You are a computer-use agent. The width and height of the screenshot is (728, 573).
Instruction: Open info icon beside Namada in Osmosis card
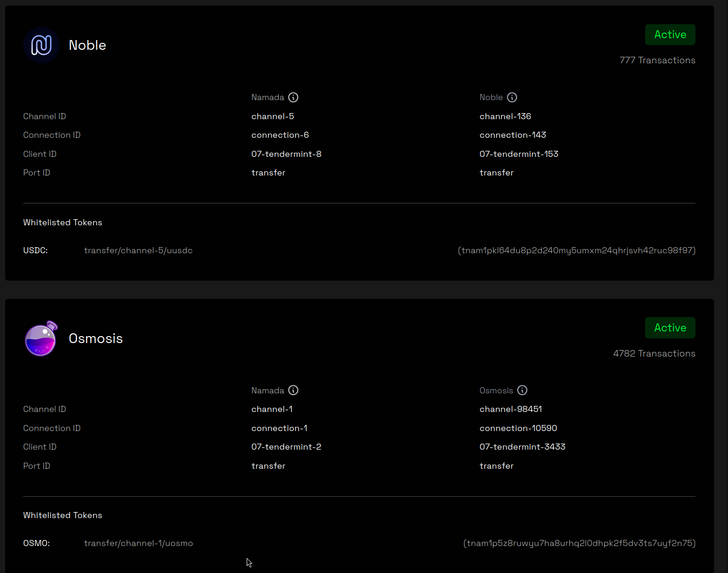click(x=293, y=390)
